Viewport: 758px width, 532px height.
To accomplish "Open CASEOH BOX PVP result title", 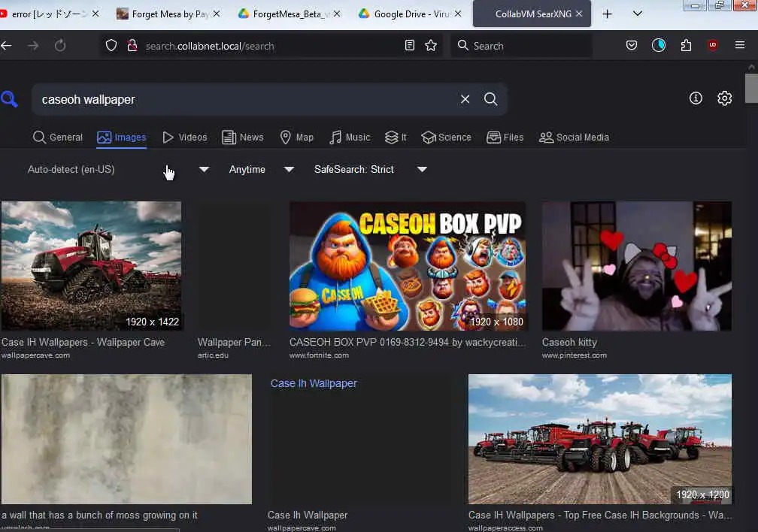I will tap(407, 342).
